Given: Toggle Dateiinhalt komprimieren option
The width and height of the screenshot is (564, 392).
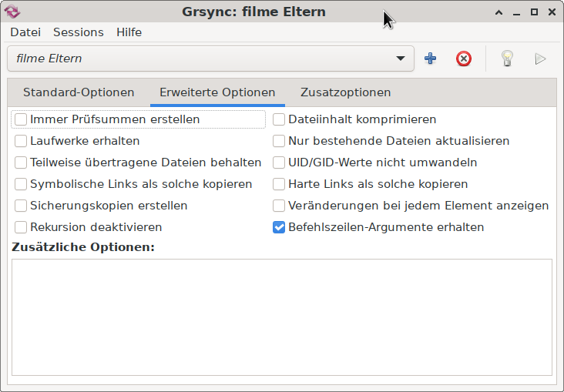Looking at the screenshot, I should click(x=279, y=119).
